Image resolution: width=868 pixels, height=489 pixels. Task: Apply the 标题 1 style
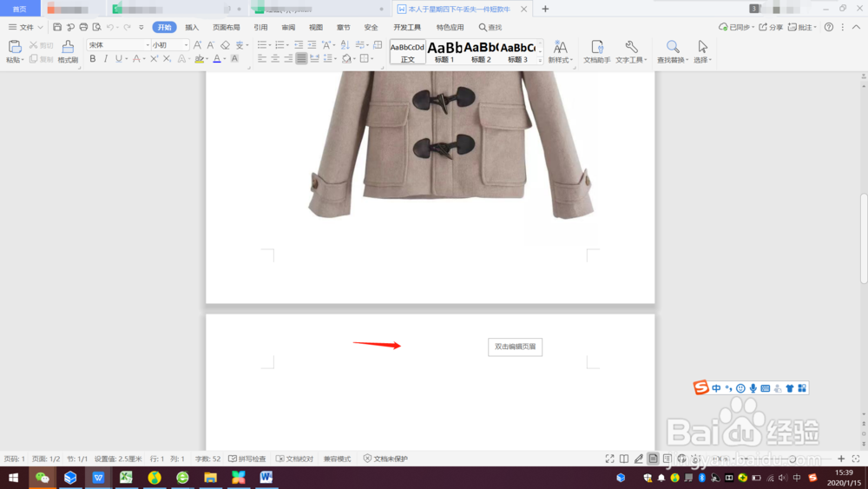point(444,51)
